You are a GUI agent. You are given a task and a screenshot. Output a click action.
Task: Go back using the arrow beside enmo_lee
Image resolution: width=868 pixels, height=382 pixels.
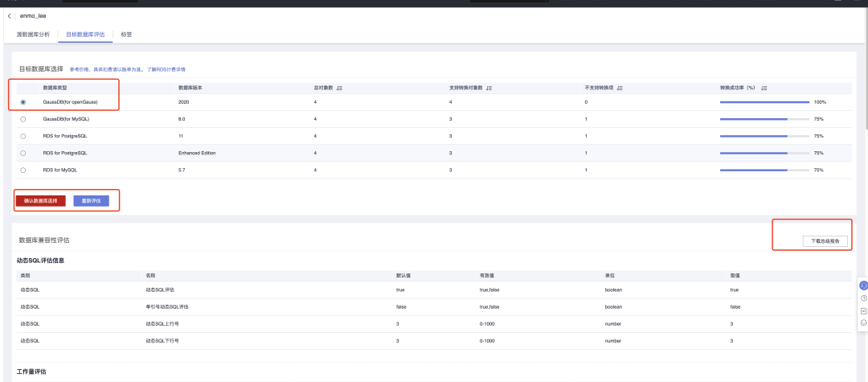[10, 16]
